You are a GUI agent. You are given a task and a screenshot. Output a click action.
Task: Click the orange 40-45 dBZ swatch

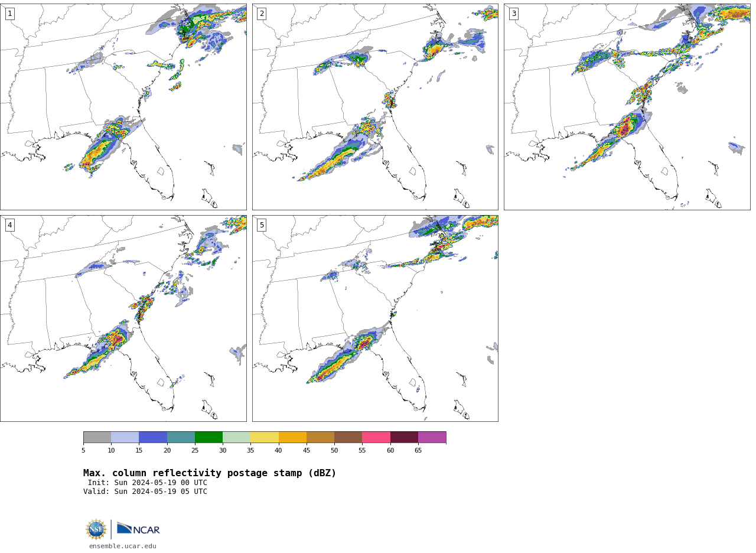coord(292,437)
